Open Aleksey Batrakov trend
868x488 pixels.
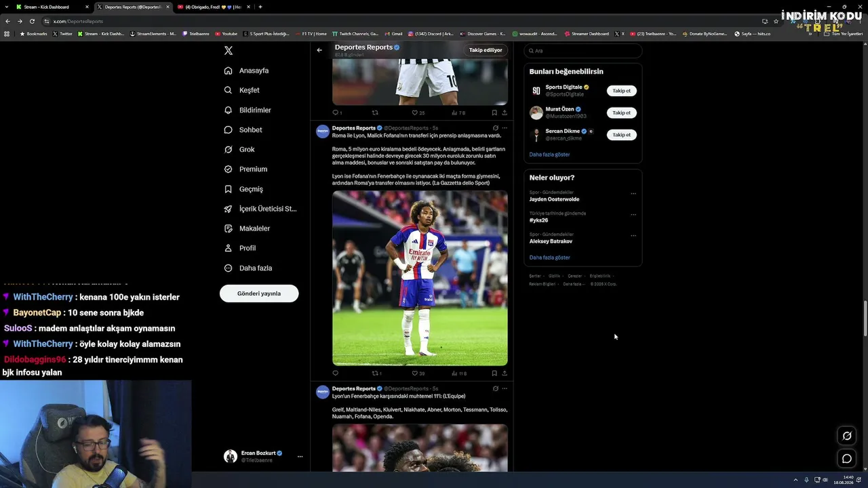(551, 241)
